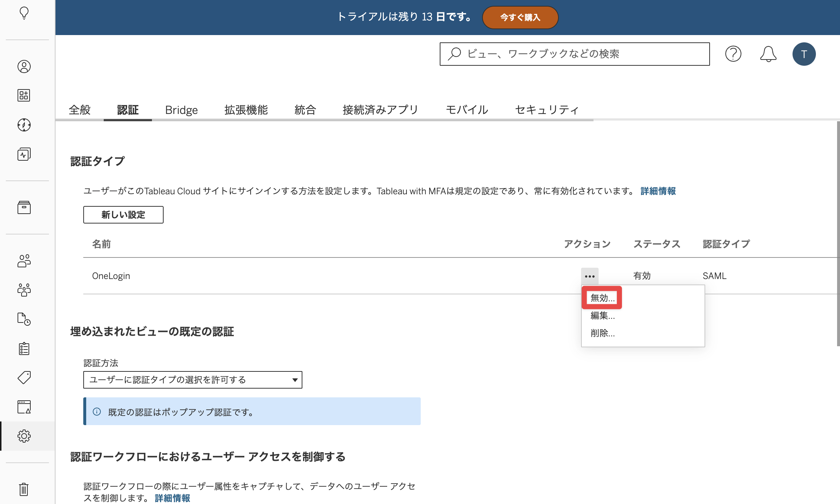
Task: Switch to the 全般 tab
Action: (x=80, y=110)
